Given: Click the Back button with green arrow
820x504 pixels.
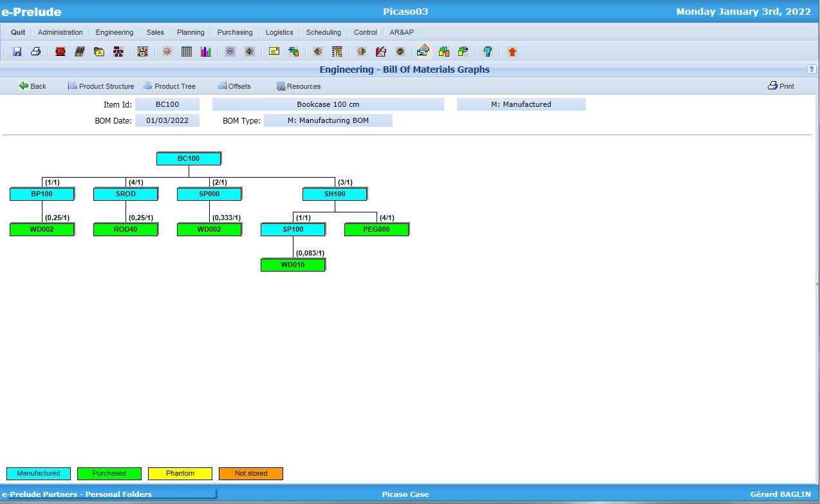Looking at the screenshot, I should click(32, 86).
